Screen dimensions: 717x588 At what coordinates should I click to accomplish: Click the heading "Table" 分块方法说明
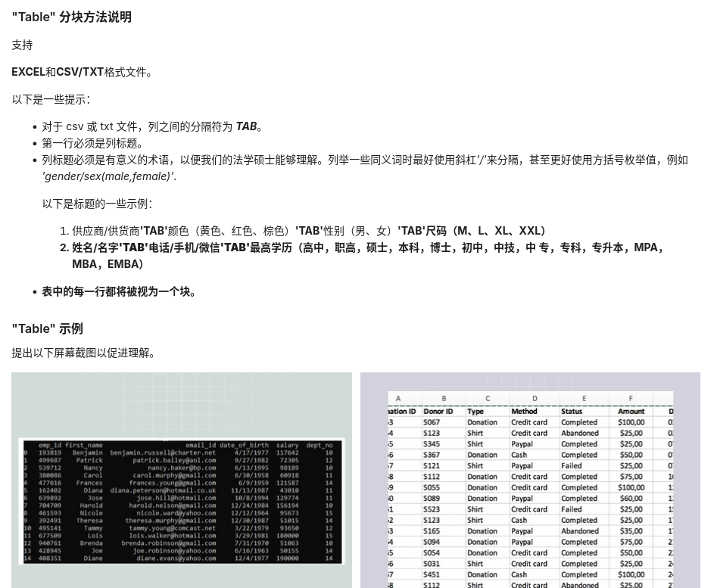tap(72, 17)
